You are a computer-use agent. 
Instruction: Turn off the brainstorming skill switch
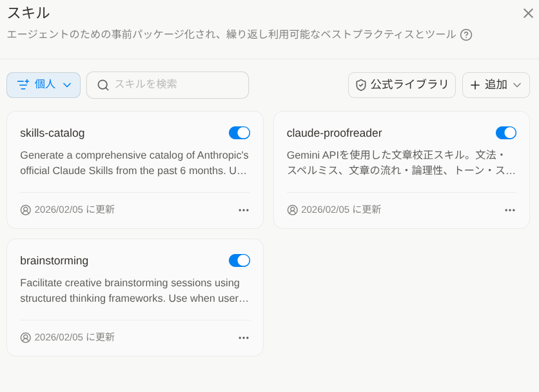pyautogui.click(x=239, y=260)
